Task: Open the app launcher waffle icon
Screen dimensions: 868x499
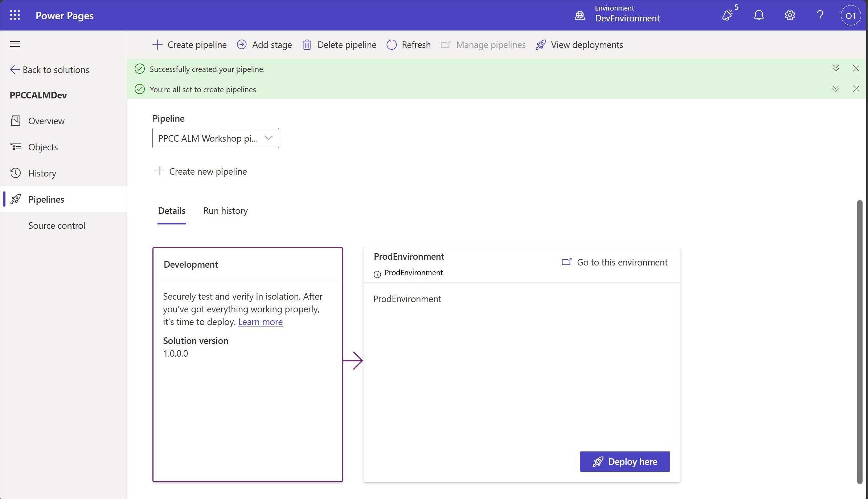Action: 15,15
